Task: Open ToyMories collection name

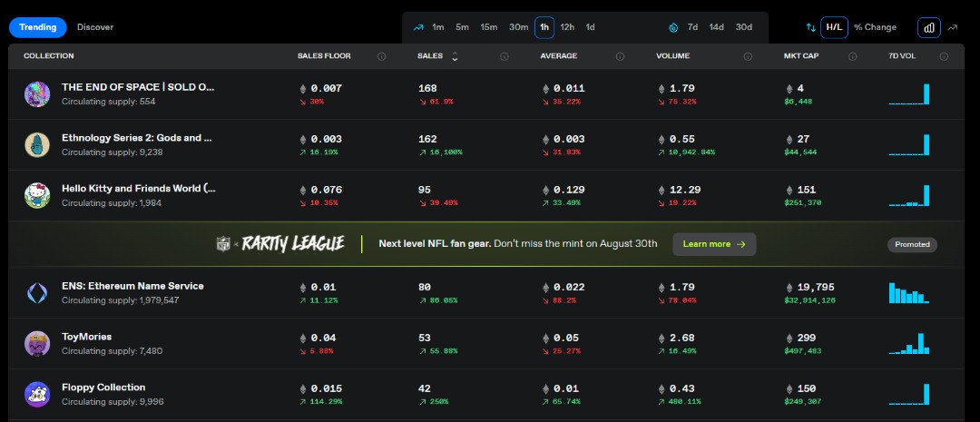Action: coord(86,337)
